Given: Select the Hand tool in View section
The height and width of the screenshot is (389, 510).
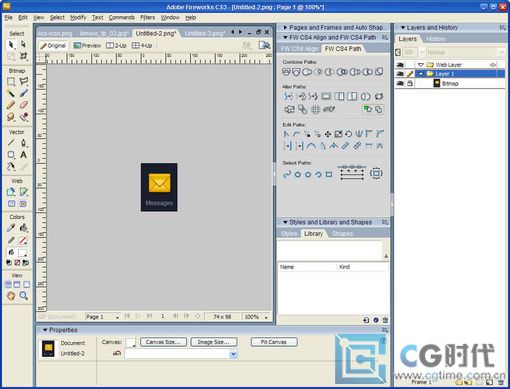Looking at the screenshot, I should click(11, 295).
